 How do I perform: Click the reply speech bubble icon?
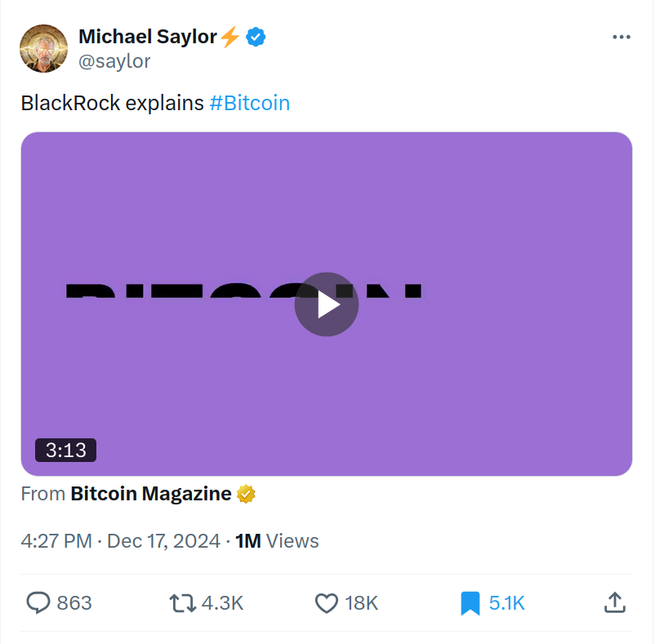[38, 603]
